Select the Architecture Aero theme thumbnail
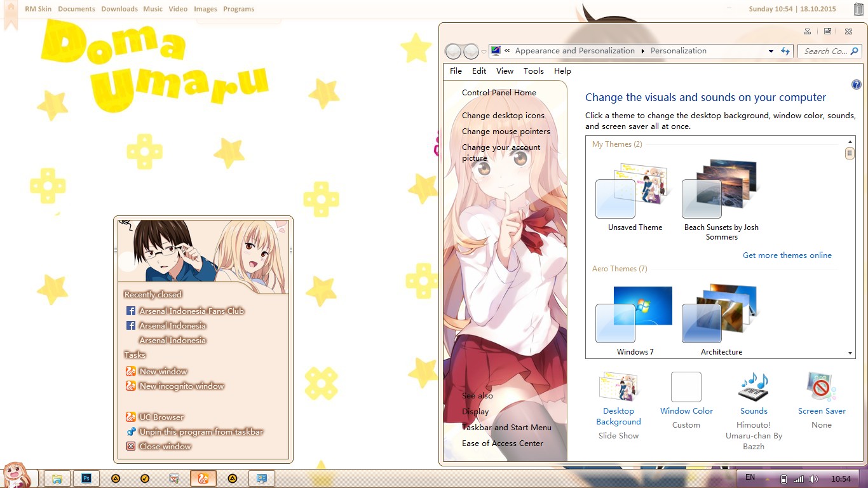868x488 pixels. click(719, 313)
